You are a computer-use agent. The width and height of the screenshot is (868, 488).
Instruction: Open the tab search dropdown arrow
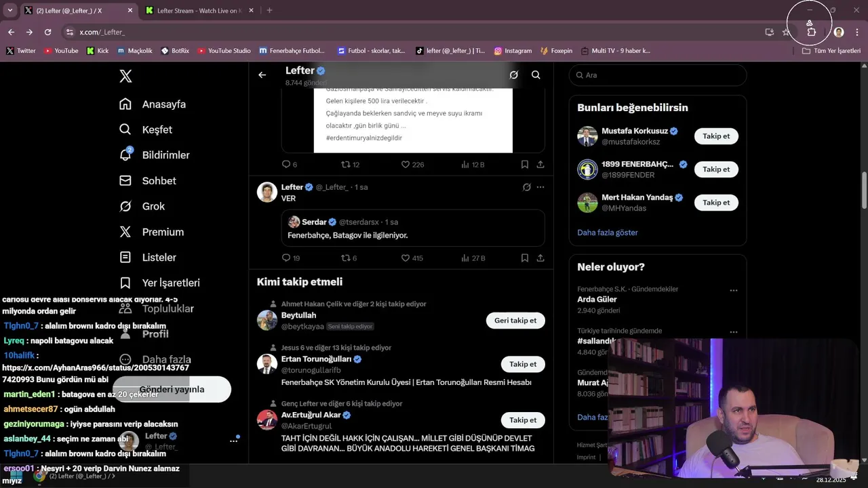tap(9, 11)
